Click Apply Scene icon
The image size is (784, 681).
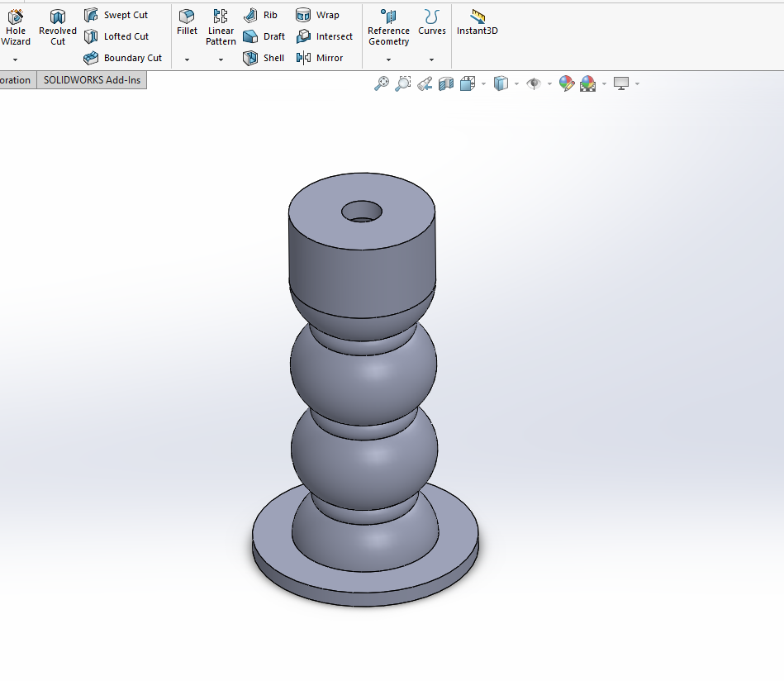point(588,83)
